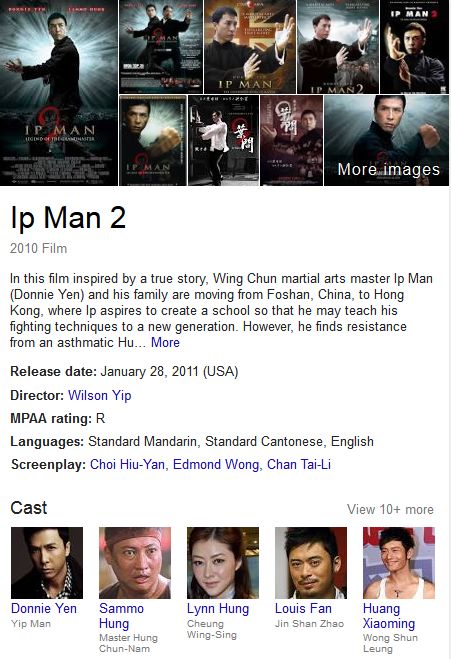Open the large Ip Man 2 main poster

click(59, 92)
